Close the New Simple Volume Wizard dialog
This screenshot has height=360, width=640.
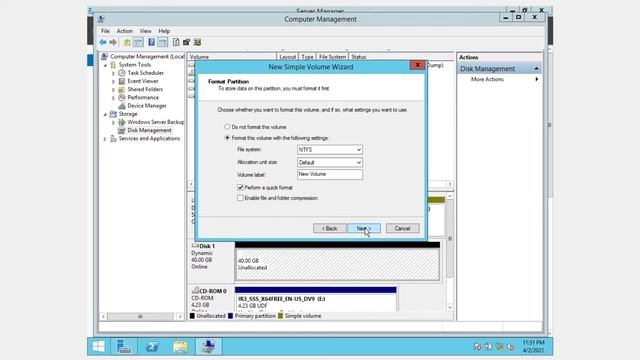418,65
